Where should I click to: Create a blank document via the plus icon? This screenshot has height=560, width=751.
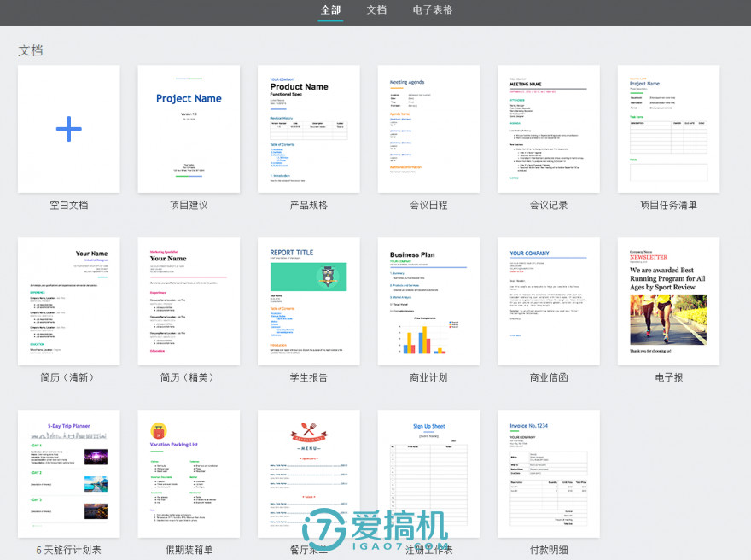68,129
